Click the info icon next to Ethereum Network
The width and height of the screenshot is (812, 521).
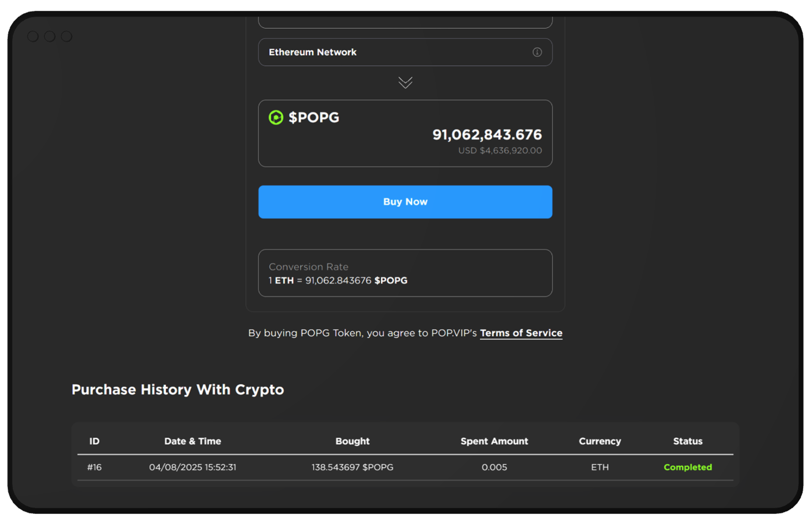pyautogui.click(x=537, y=52)
